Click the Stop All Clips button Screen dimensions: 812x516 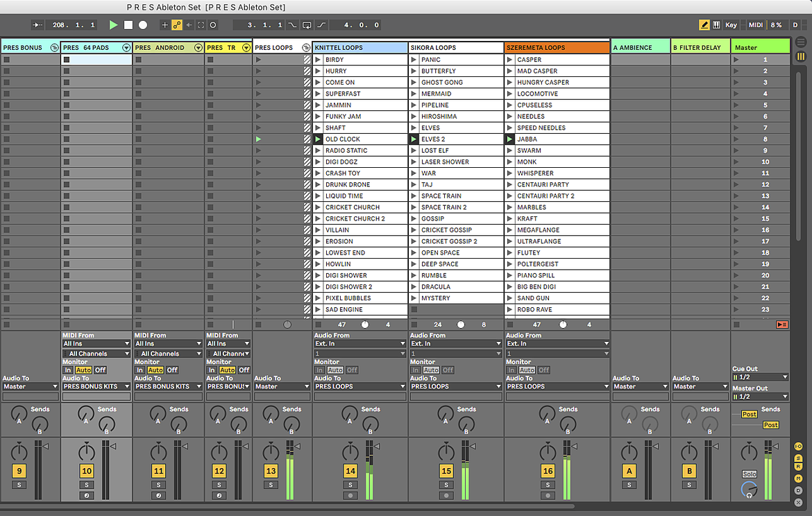[782, 325]
